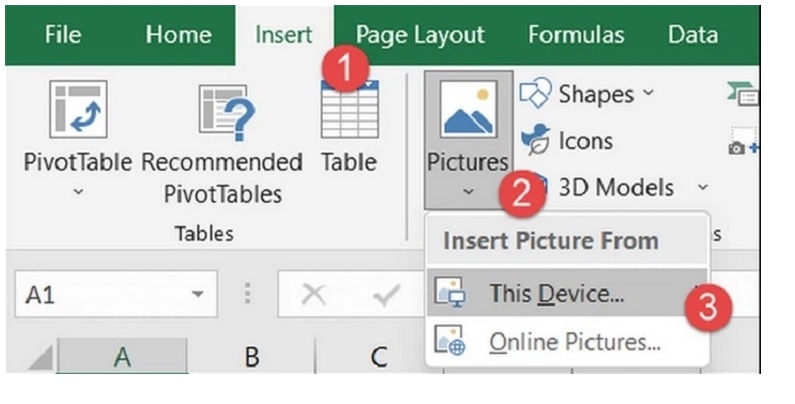Click the formula bar cancel X icon
795x404 pixels.
(313, 295)
